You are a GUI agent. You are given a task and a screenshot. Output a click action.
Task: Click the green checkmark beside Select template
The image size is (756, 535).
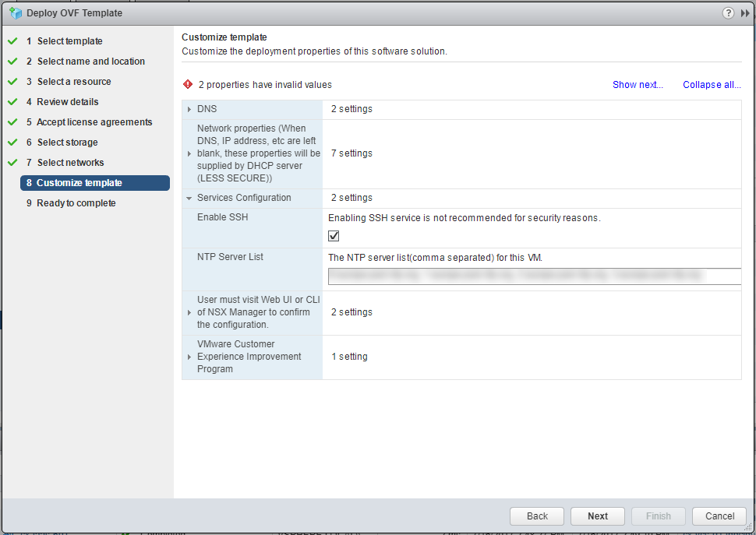[x=12, y=41]
